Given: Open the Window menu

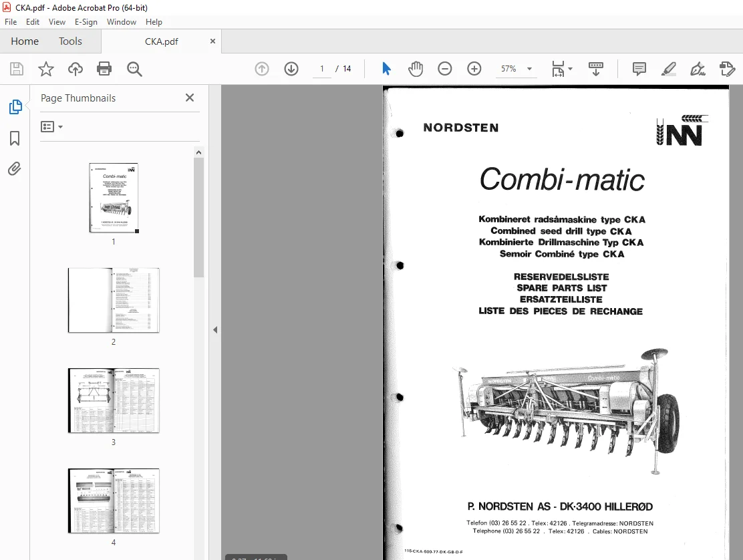Looking at the screenshot, I should click(x=122, y=22).
